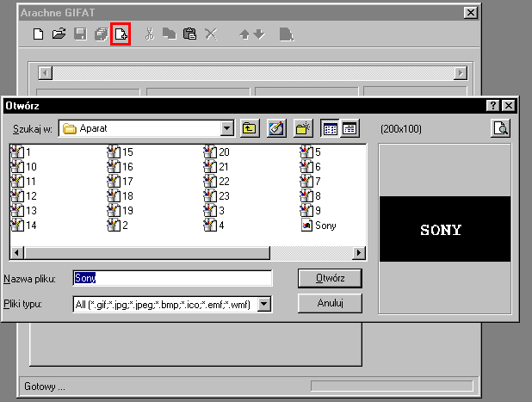Close the Otwórz dialog
Image resolution: width=532 pixels, height=402 pixels.
(x=509, y=106)
